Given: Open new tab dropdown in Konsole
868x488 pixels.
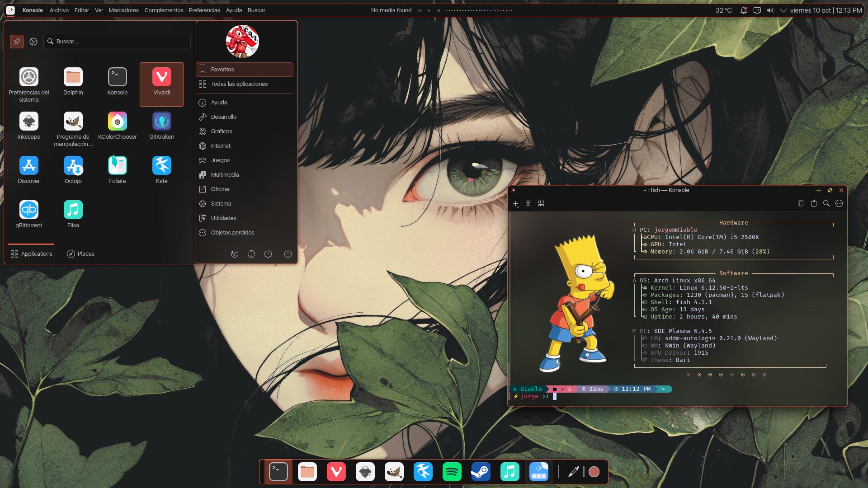Looking at the screenshot, I should click(516, 204).
